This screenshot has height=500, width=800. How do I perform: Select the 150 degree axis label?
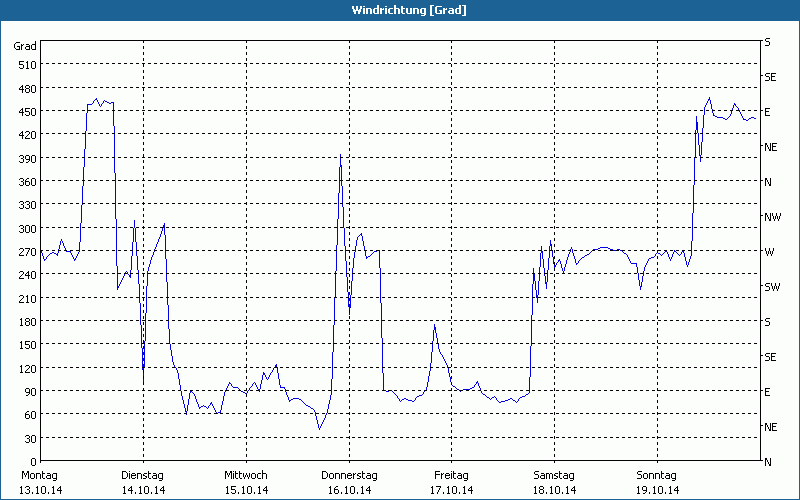(x=28, y=345)
